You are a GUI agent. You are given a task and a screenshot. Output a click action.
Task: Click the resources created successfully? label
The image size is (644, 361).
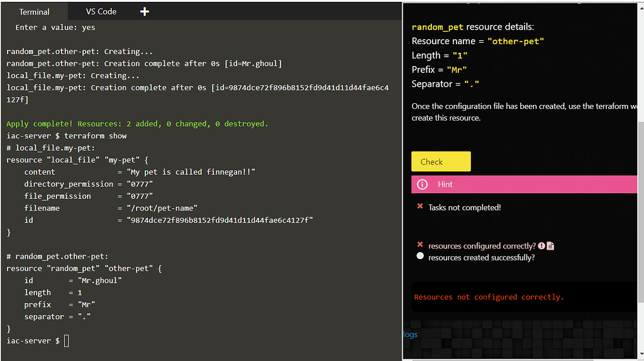click(481, 257)
